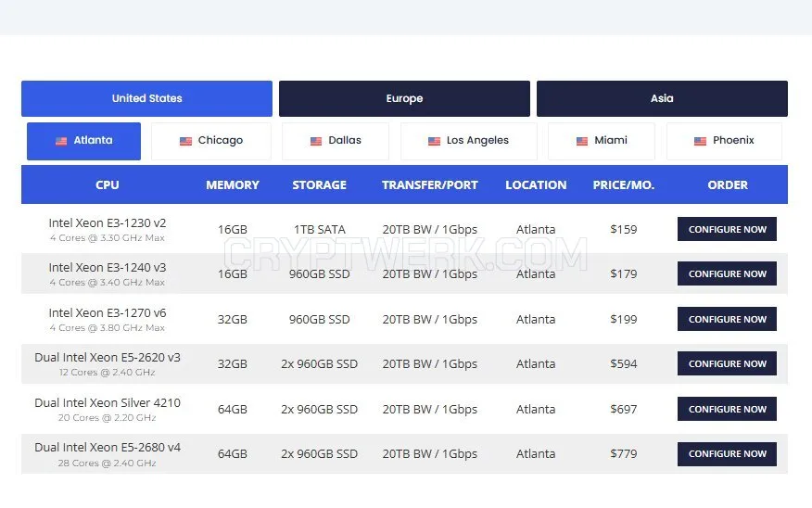Click the $179 price cell
This screenshot has width=812, height=508.
[624, 274]
